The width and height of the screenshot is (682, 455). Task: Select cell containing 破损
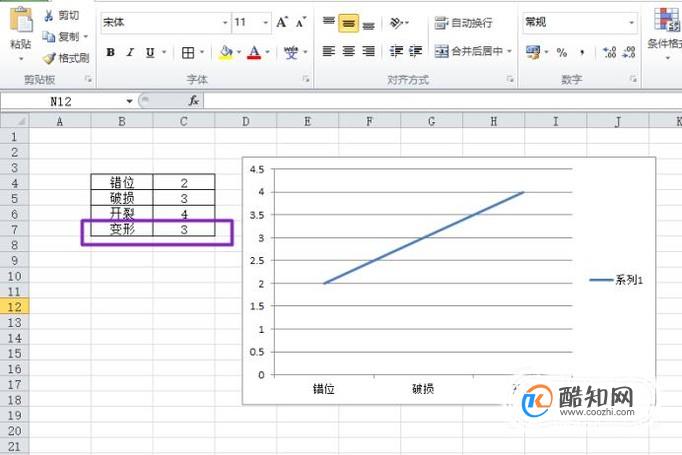122,198
